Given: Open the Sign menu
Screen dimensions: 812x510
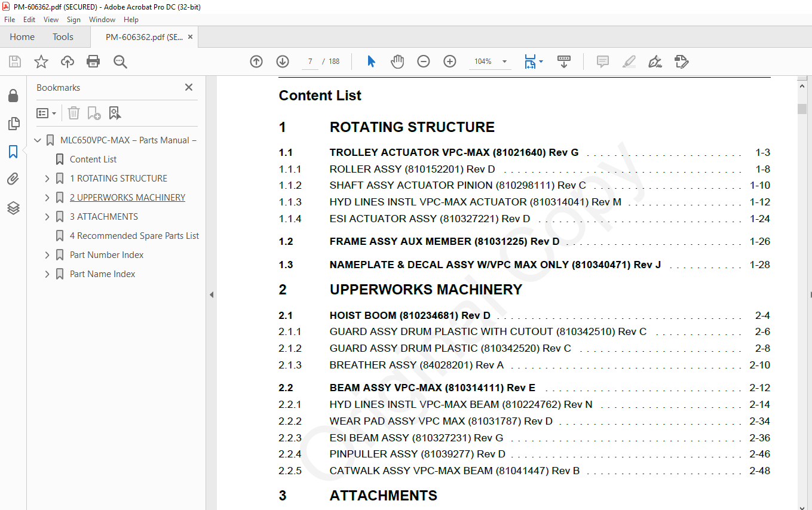Looking at the screenshot, I should 73,20.
